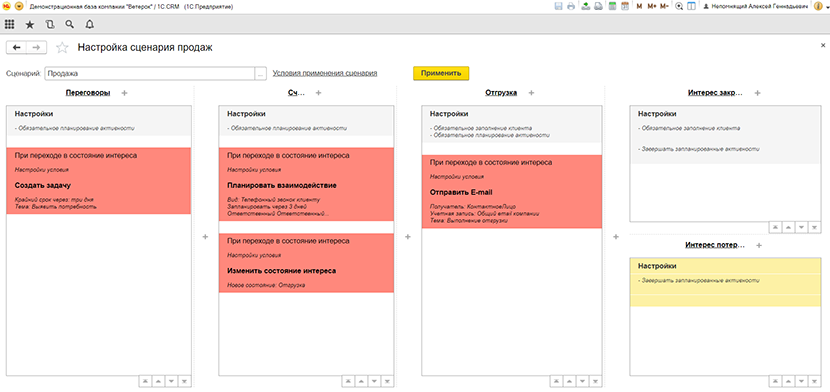Click text 'Новое состояние: Отгрузка'
830x392 pixels.
[266, 285]
